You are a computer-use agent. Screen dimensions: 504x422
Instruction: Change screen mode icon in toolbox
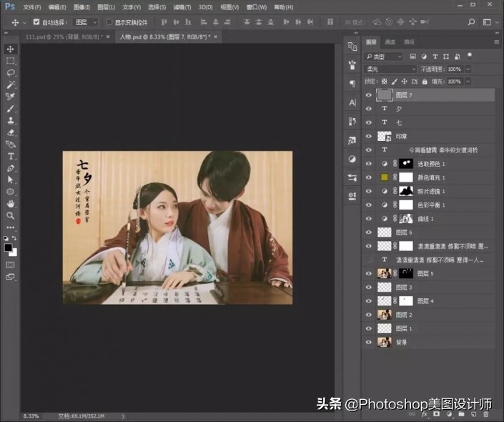point(10,277)
